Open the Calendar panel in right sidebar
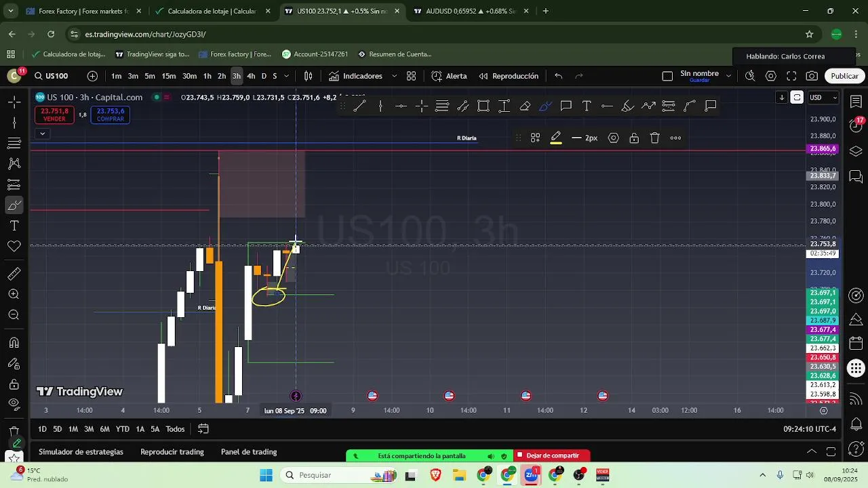Image resolution: width=868 pixels, height=488 pixels. (x=856, y=344)
